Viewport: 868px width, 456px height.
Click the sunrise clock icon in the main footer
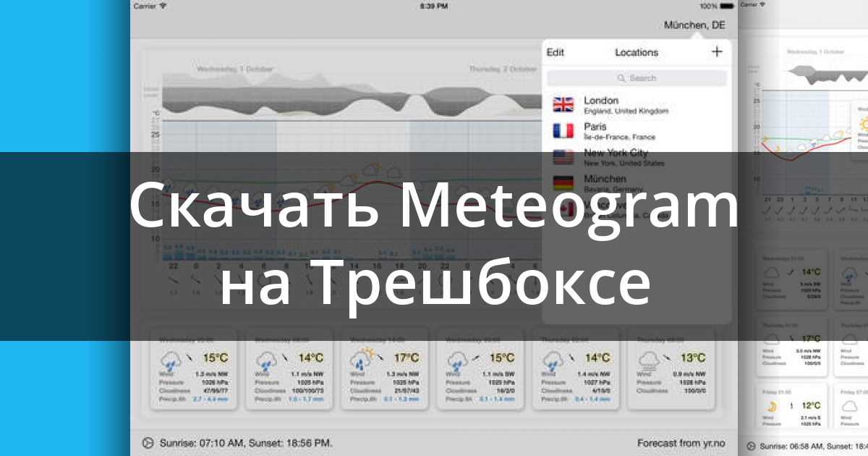147,442
